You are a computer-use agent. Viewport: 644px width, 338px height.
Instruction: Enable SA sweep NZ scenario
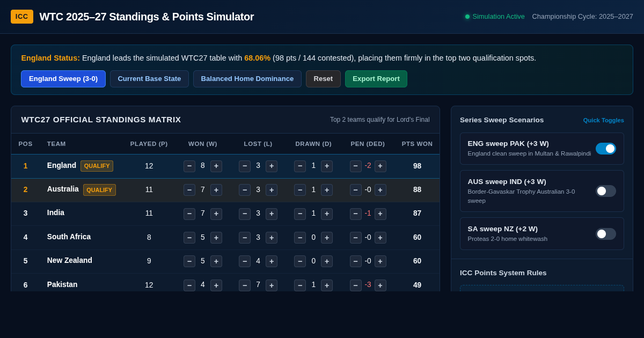[x=606, y=234]
